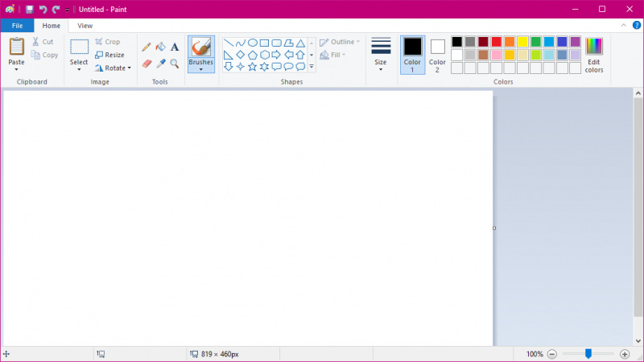Zoom in with the plus button
Viewport: 644px width, 362px height.
click(x=625, y=354)
